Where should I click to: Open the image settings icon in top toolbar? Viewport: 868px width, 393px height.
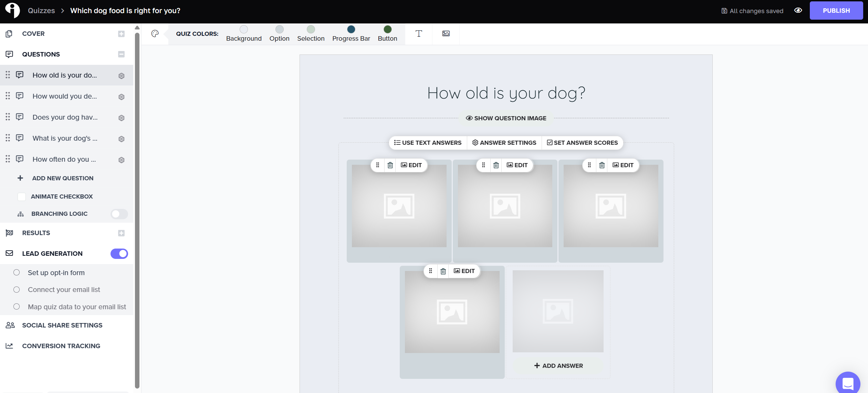445,33
